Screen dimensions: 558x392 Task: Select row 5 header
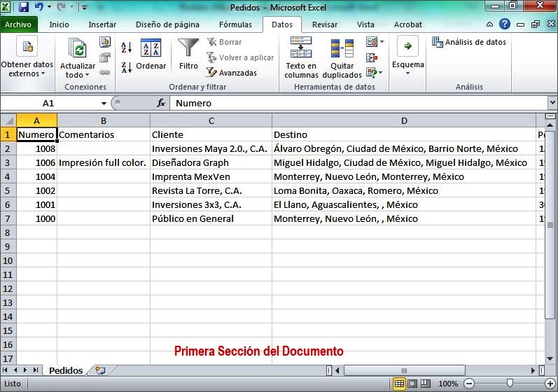coord(8,190)
